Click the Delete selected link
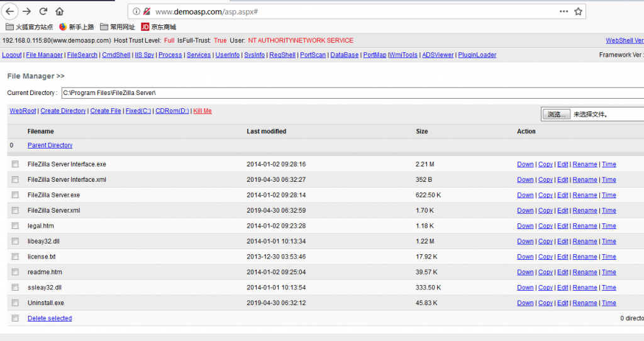644x341 pixels. click(x=50, y=318)
